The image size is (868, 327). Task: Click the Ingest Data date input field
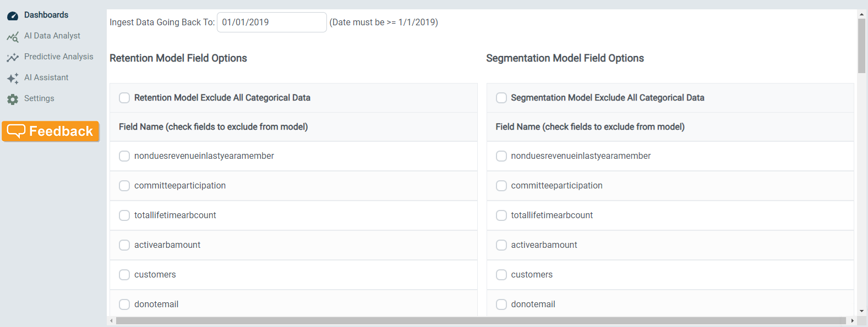point(272,23)
